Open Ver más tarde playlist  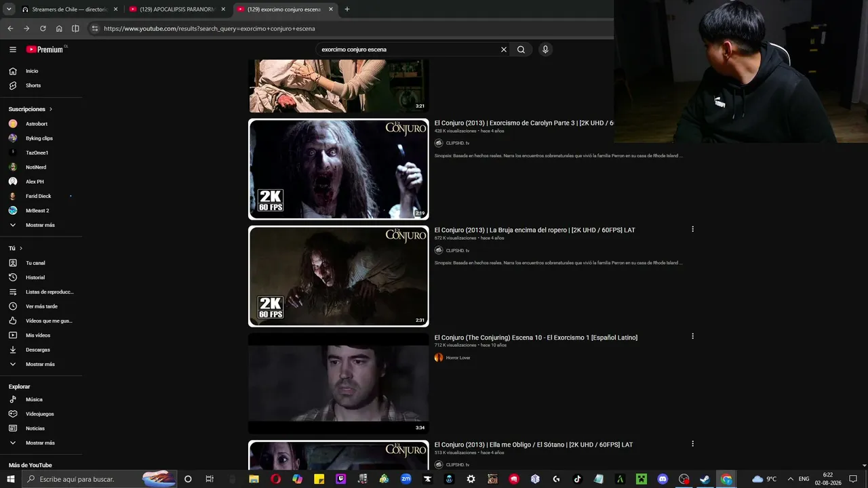(41, 306)
